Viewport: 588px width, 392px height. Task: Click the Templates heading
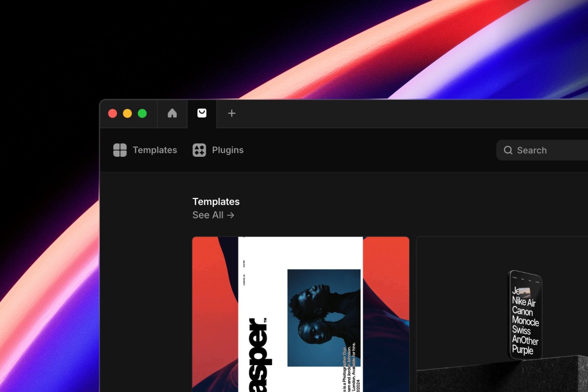coord(216,201)
